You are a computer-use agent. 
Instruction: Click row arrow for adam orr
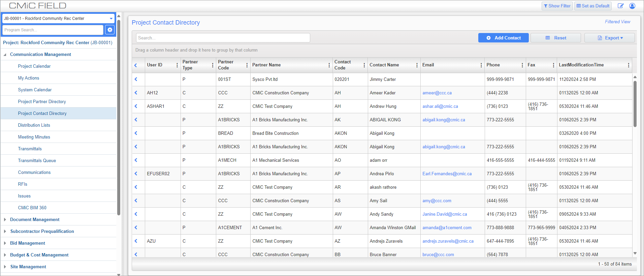[136, 160]
